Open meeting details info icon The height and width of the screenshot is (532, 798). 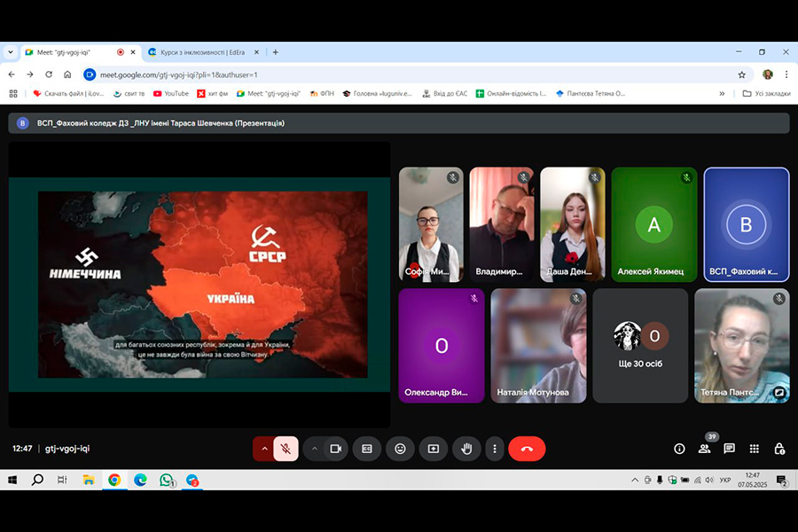pyautogui.click(x=679, y=449)
